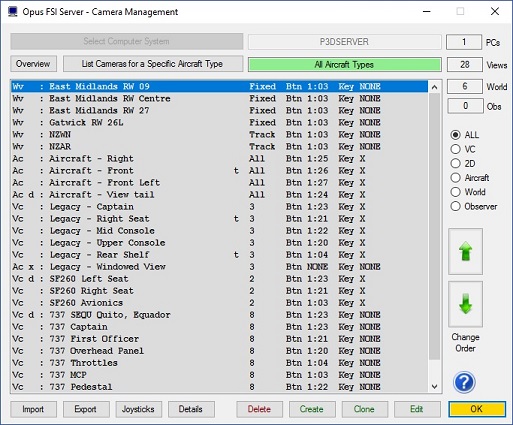Move camera down with green down arrow
This screenshot has width=513, height=425.
pos(465,304)
